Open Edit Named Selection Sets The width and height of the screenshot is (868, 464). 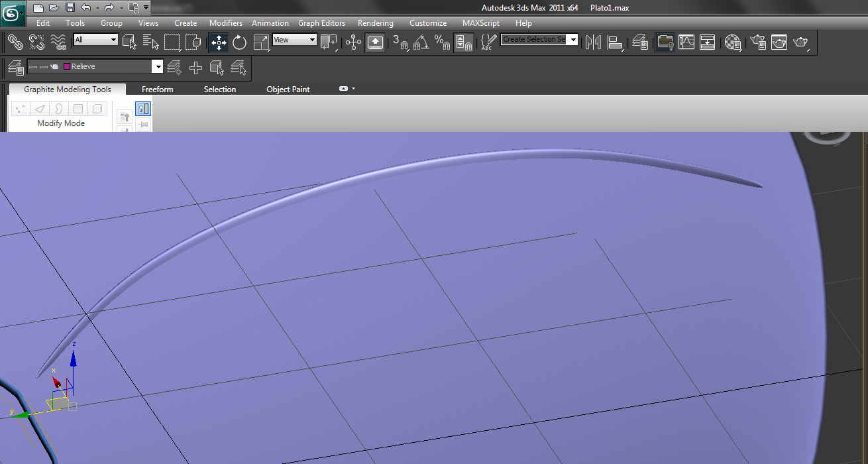pos(488,42)
